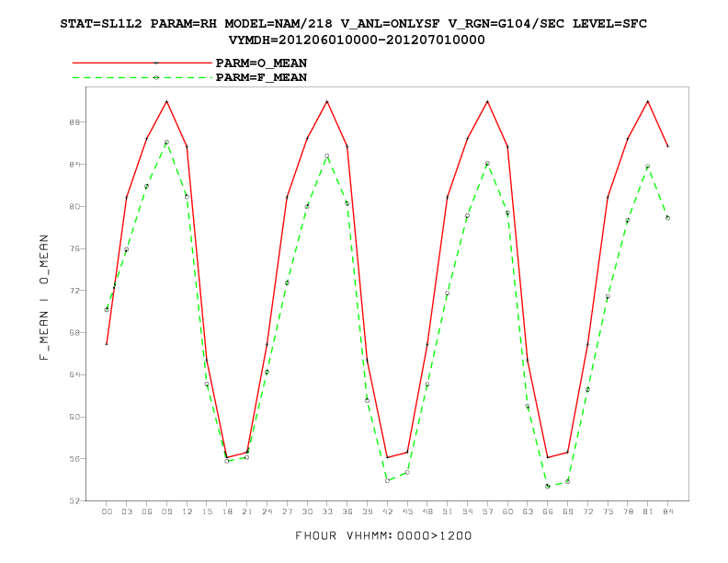
Task: Click the y-axis tick label 56
Action: pos(74,458)
